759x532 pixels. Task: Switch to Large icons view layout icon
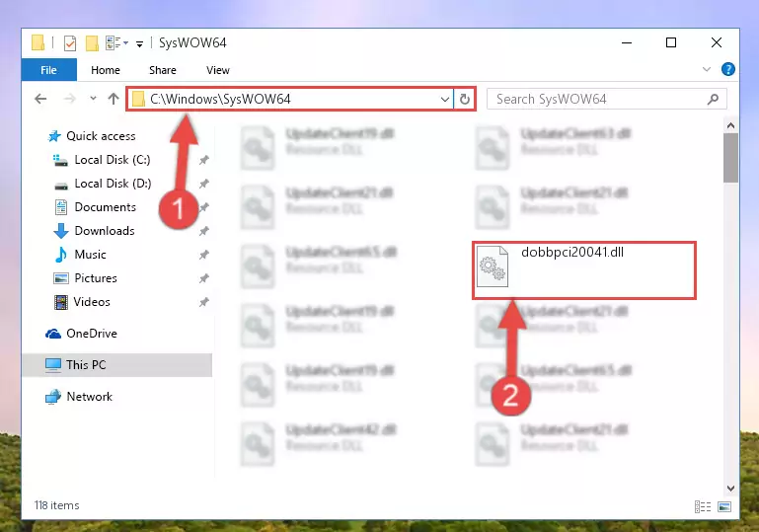point(724,506)
